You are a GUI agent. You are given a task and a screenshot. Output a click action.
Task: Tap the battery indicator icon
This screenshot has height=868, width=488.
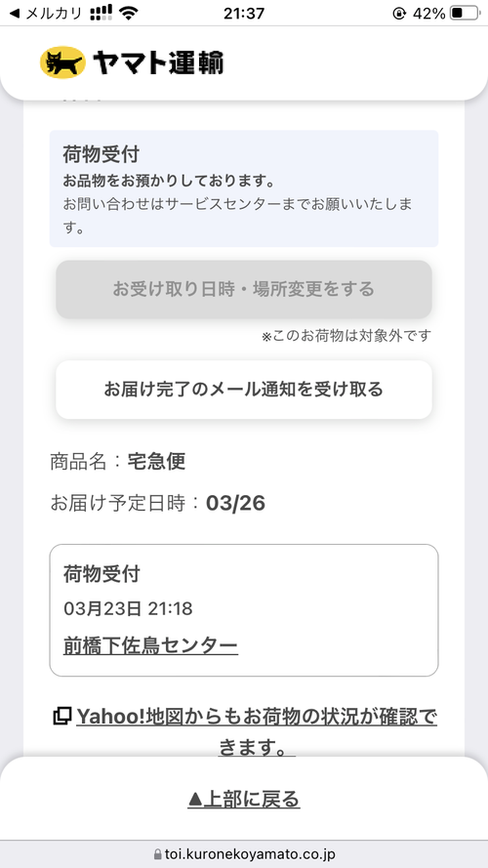[465, 14]
